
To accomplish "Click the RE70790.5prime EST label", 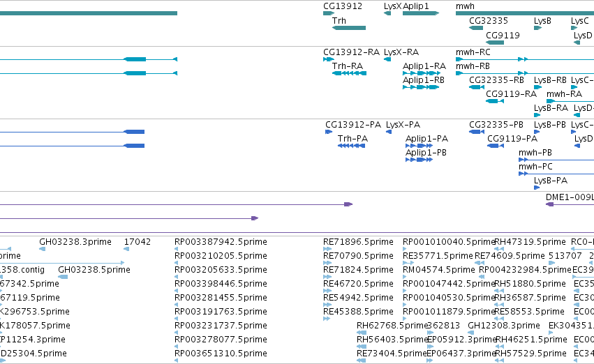I will pyautogui.click(x=358, y=256).
